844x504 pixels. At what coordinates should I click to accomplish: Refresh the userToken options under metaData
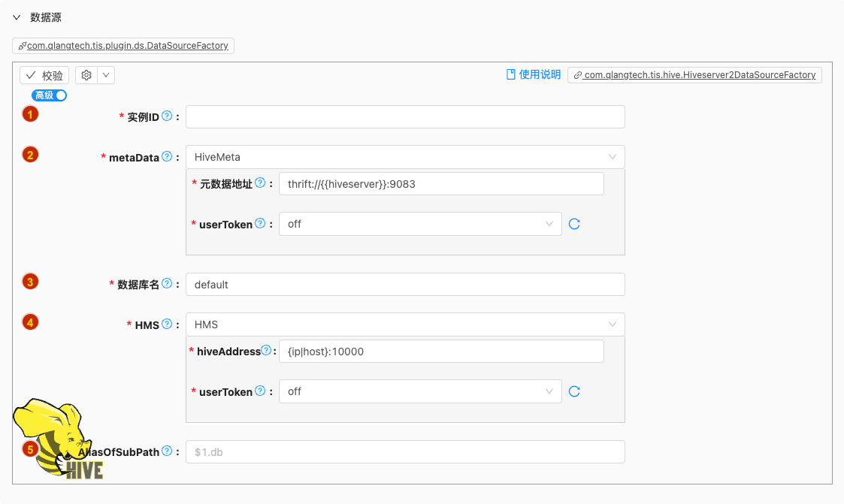pyautogui.click(x=574, y=224)
